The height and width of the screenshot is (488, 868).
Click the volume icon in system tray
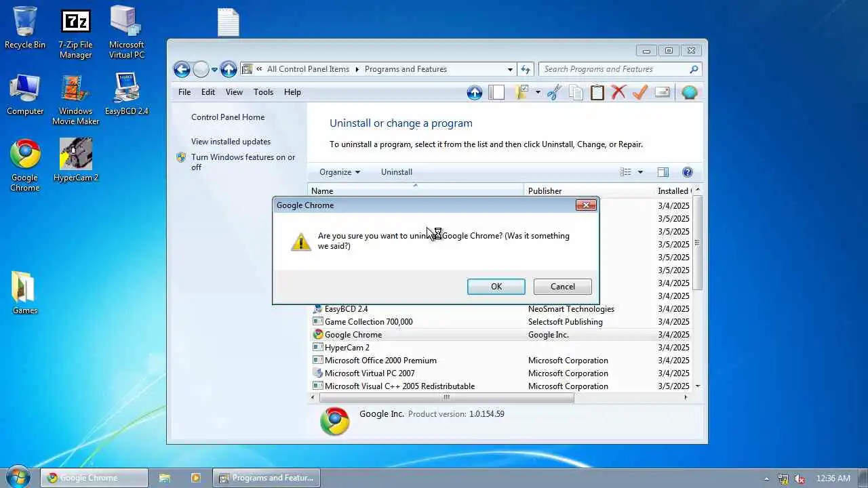pyautogui.click(x=799, y=479)
